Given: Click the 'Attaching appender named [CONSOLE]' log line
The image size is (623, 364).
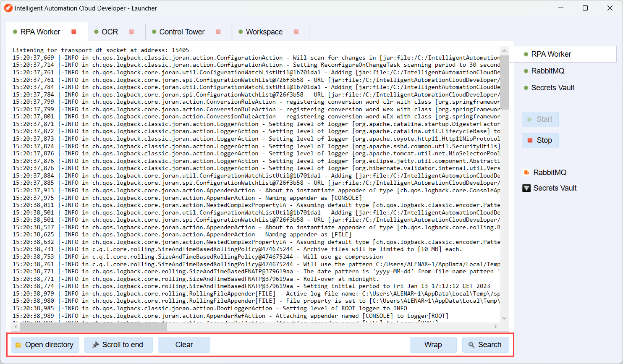Looking at the screenshot, I should (230, 316).
